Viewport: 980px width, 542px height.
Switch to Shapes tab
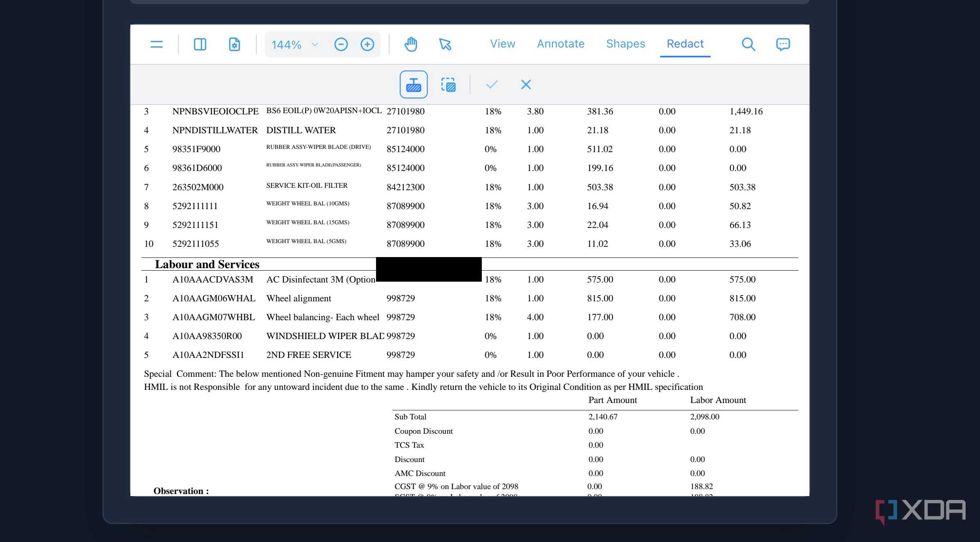(625, 43)
